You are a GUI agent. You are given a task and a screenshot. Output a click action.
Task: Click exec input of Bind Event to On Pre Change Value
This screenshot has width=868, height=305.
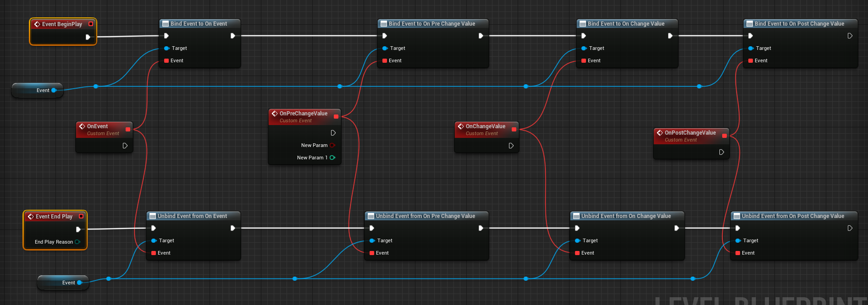(385, 36)
